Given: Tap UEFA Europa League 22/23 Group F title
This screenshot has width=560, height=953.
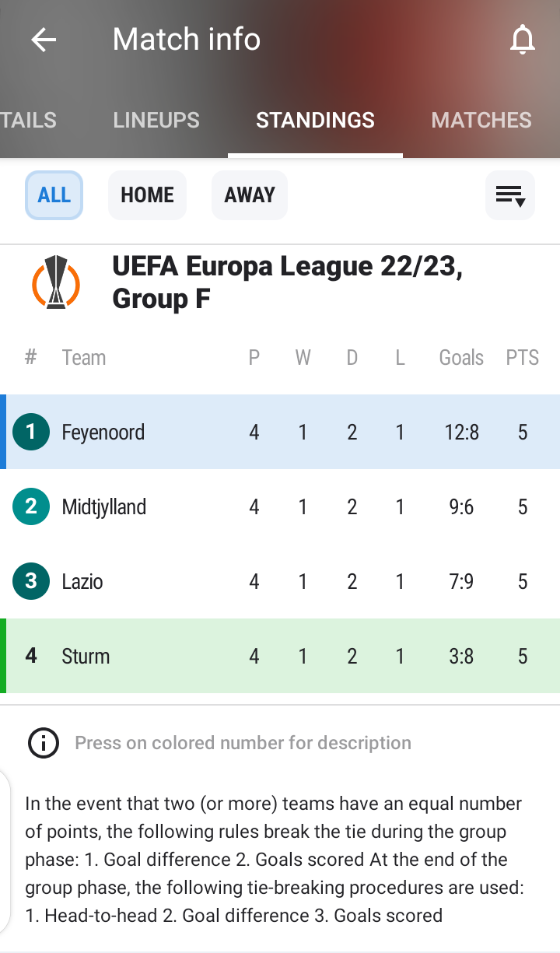Looking at the screenshot, I should [287, 282].
